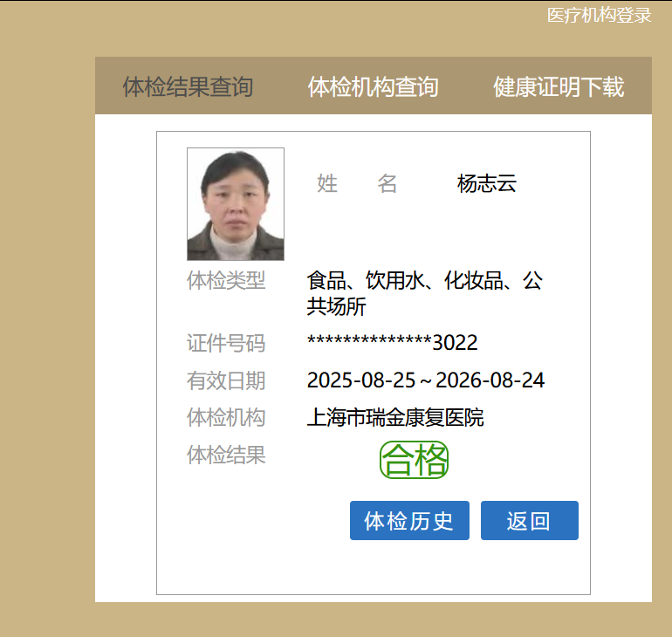
Task: Click the 体检结果 label
Action: click(x=226, y=455)
